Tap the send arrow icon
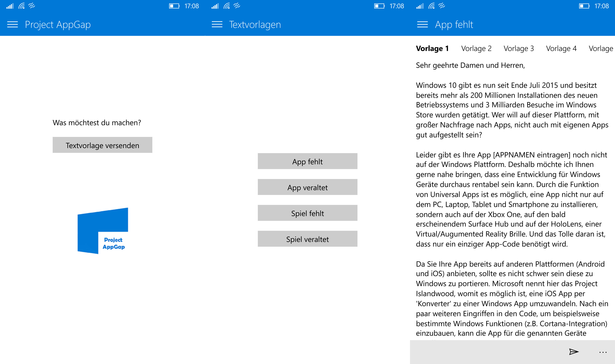 tap(574, 351)
